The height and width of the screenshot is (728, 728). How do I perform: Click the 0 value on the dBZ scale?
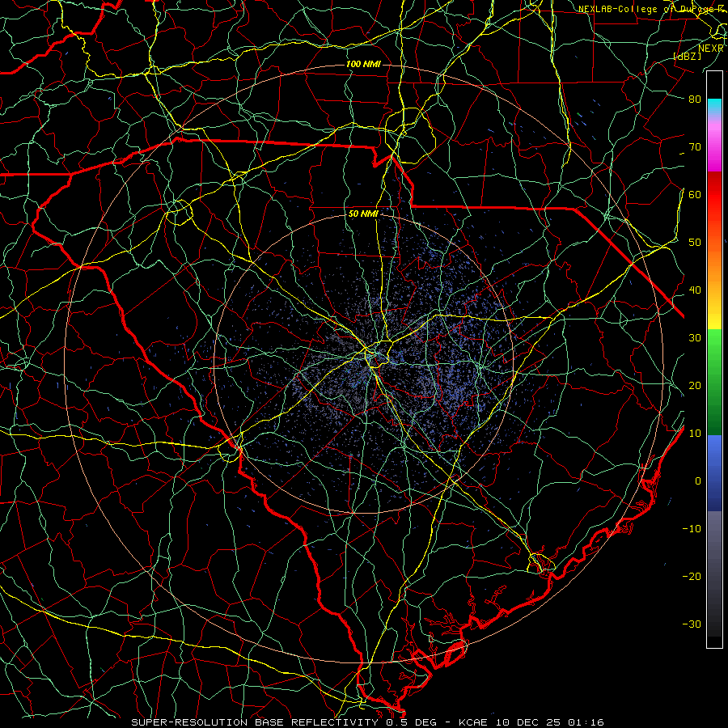click(x=698, y=481)
